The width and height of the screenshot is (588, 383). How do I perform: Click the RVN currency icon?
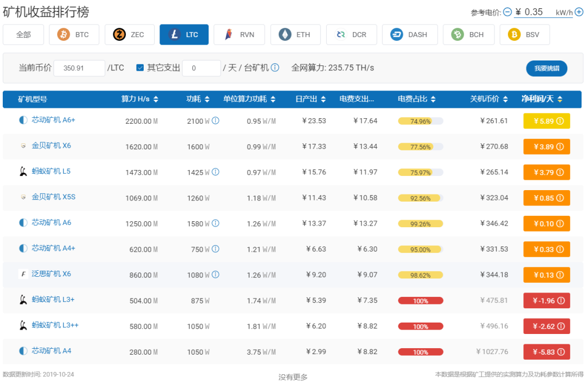tap(229, 34)
